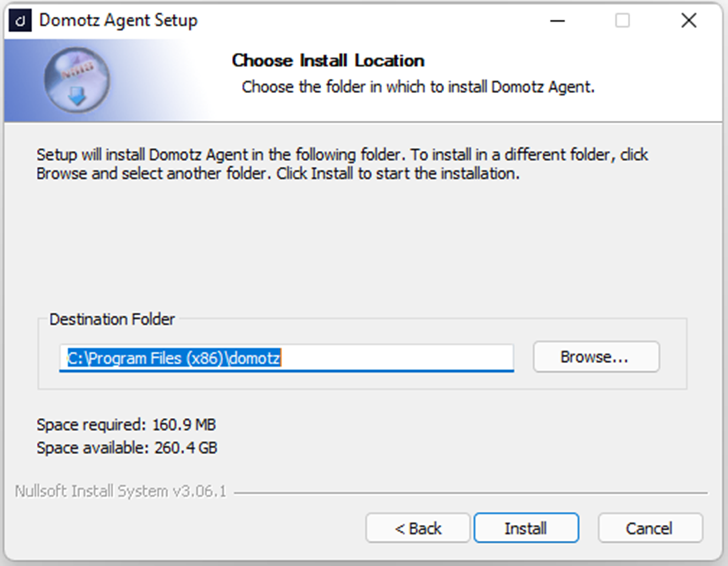This screenshot has width=728, height=566.
Task: Click the Destination Folder group label
Action: [x=112, y=319]
